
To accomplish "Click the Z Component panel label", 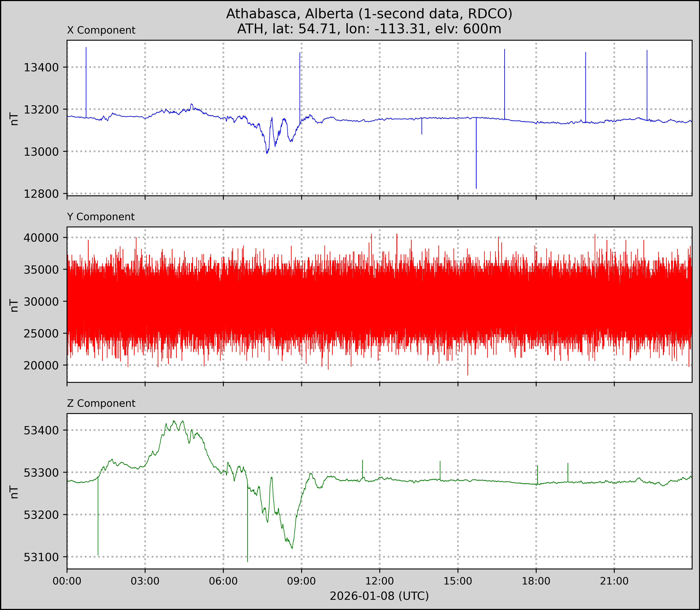I will 101,403.
